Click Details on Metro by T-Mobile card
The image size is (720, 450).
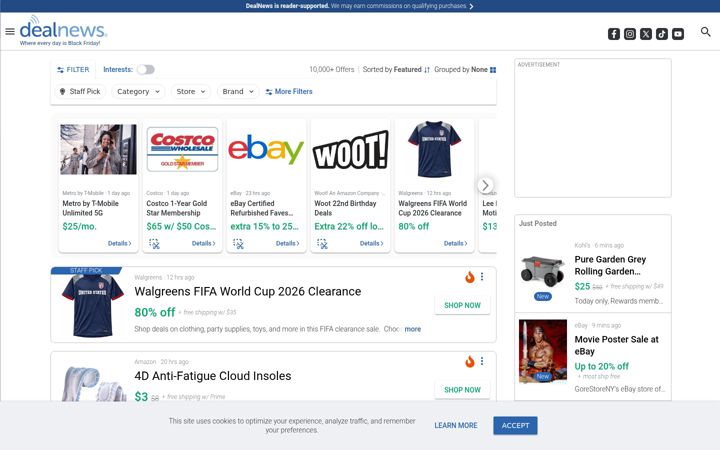pyautogui.click(x=119, y=243)
